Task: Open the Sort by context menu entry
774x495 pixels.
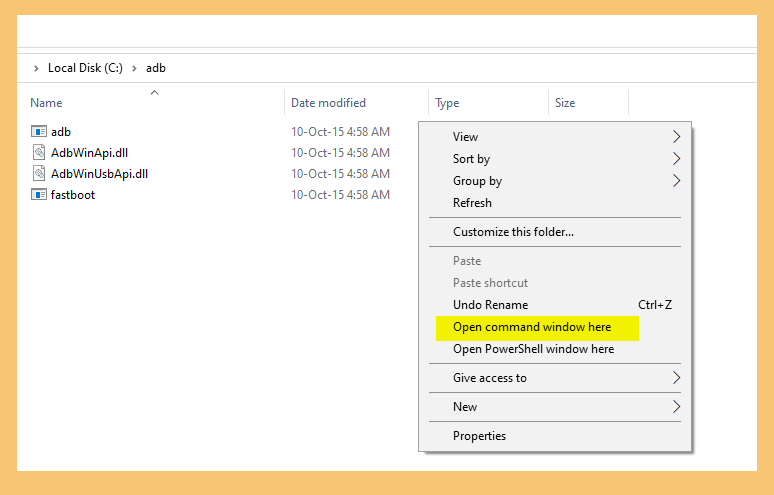Action: 555,158
